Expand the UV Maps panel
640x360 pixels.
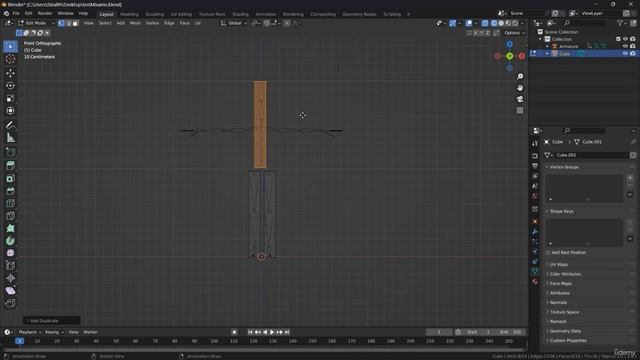[559, 264]
